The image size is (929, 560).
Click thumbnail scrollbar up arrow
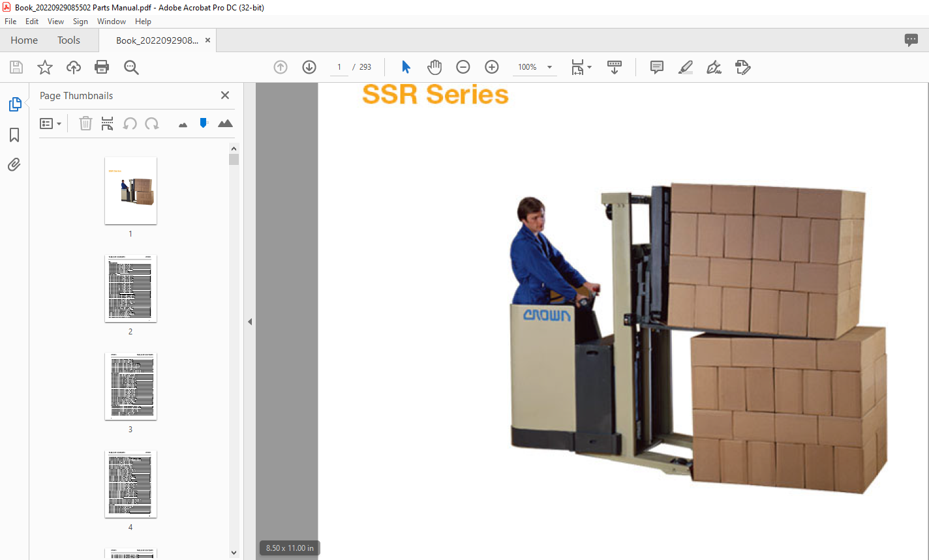(x=234, y=148)
